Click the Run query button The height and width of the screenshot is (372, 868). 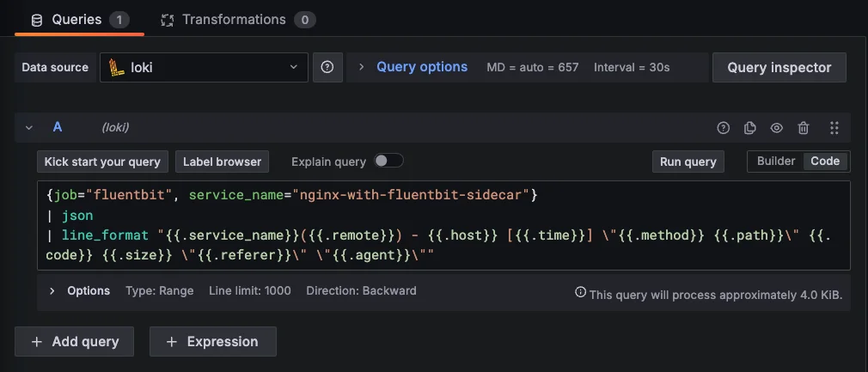click(688, 162)
